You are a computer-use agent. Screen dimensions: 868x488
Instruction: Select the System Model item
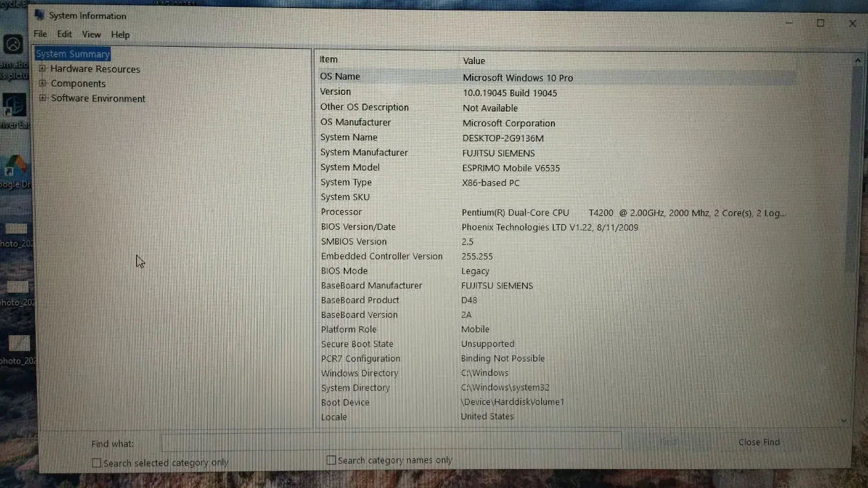(350, 167)
